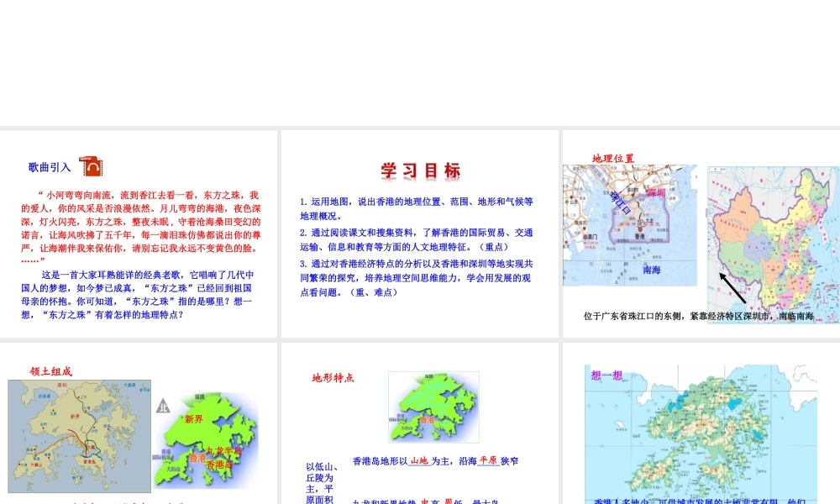Click the audio speaker icon beside 歌曲引入

91,166
